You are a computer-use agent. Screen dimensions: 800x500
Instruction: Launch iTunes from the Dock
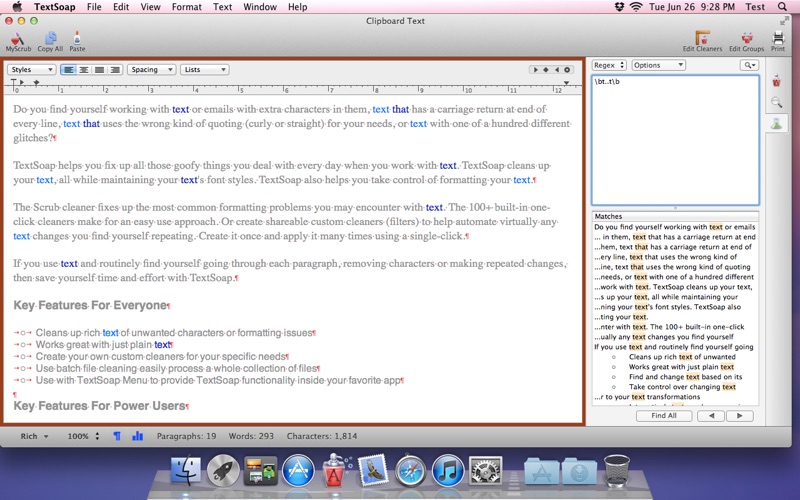click(448, 470)
